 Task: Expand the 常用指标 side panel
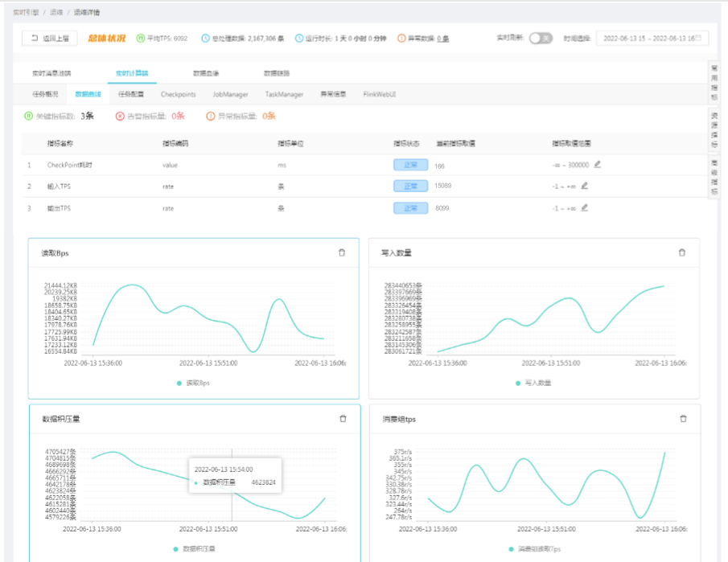click(x=714, y=83)
